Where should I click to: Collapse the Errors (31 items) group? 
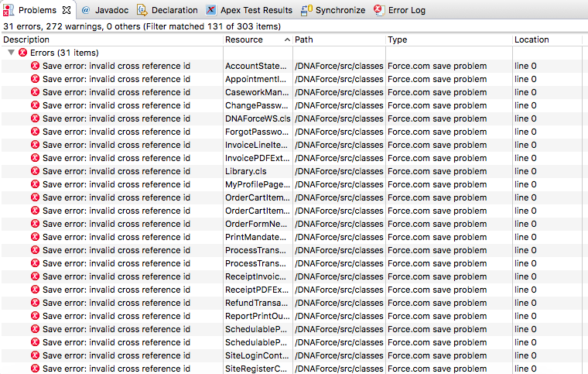12,53
